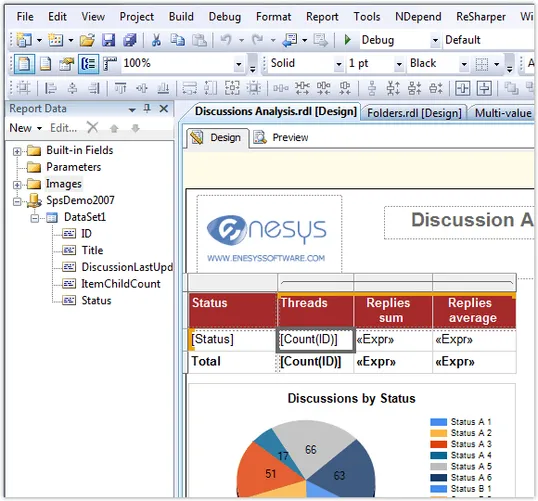Toggle the Ruler display button
The height and width of the screenshot is (501, 538).
pyautogui.click(x=110, y=64)
